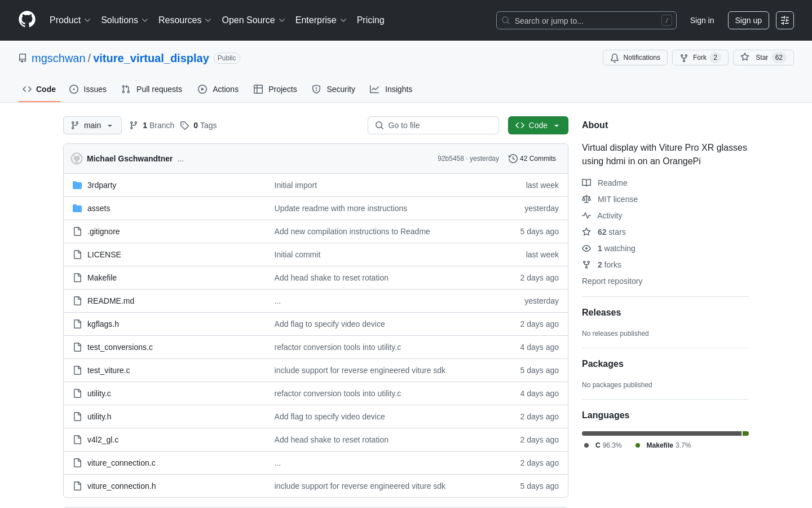Click the branch icon next to 1 Branch
This screenshot has width=812, height=508.
(x=134, y=125)
